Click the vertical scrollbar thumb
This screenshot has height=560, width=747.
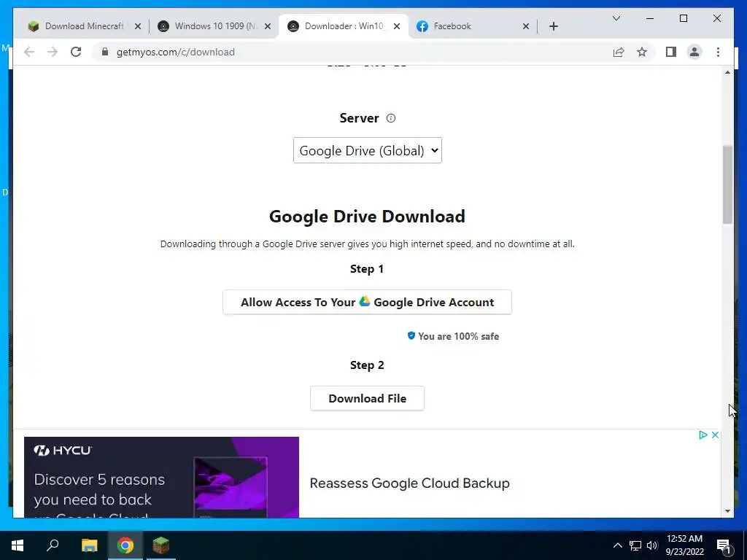pos(727,184)
